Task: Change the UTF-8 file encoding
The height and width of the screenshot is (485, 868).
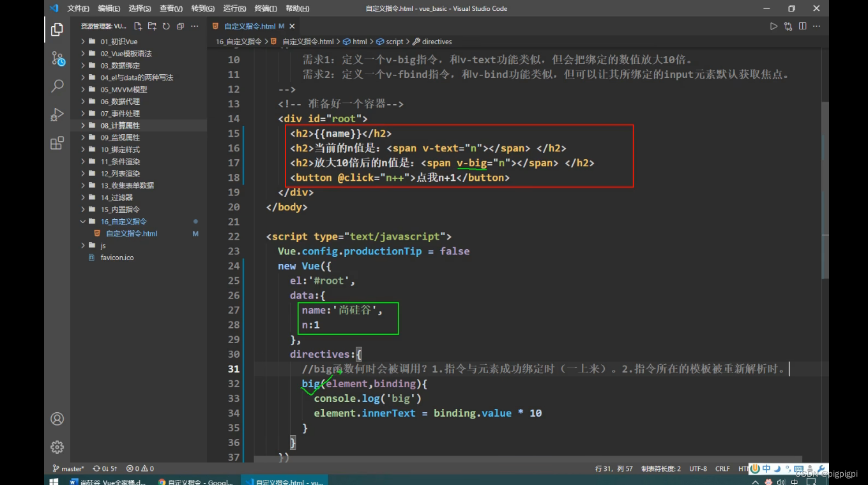Action: click(698, 468)
